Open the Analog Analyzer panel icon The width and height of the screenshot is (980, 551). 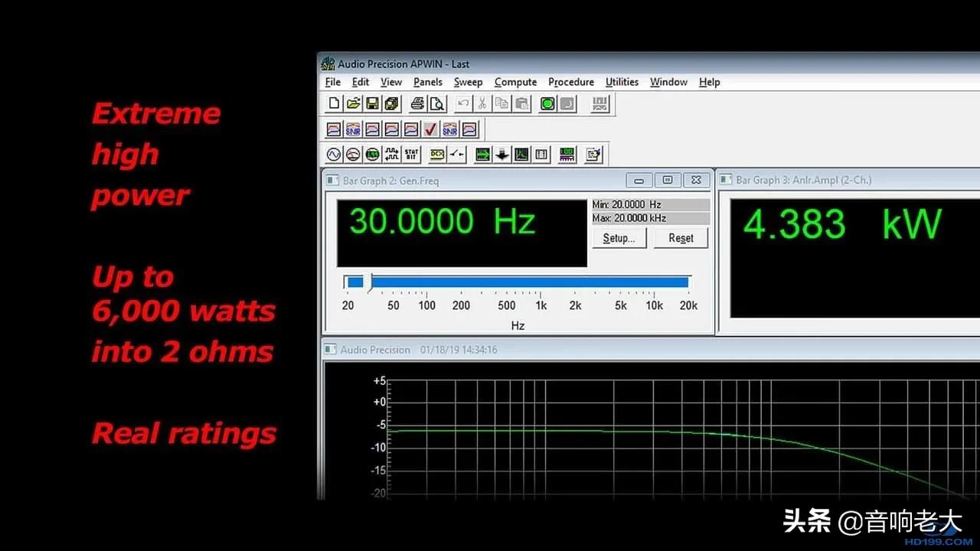coord(353,155)
